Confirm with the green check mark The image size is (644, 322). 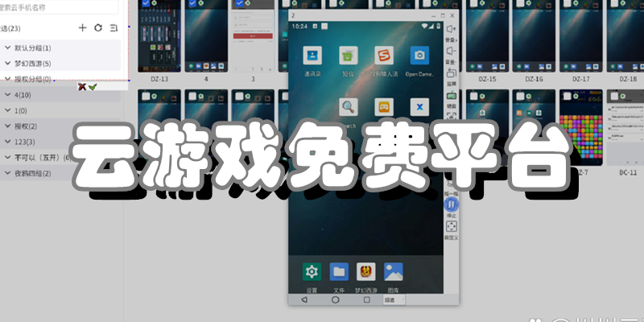coord(93,86)
